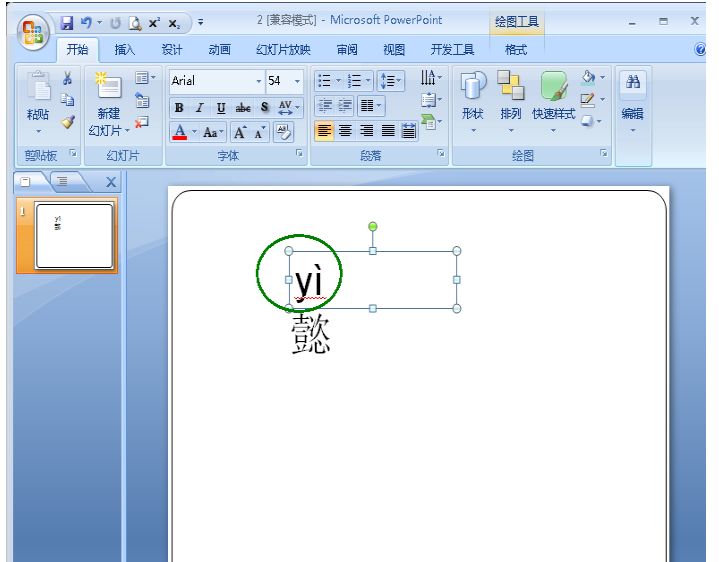Open align text vertical dropdown

tap(431, 99)
